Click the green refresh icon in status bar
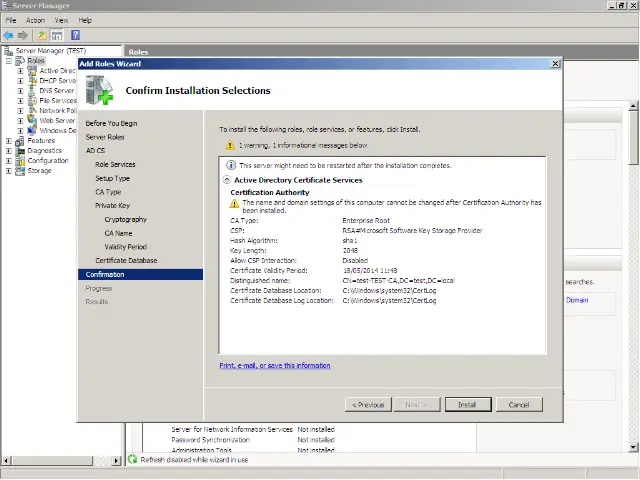The image size is (640, 480). [x=132, y=459]
